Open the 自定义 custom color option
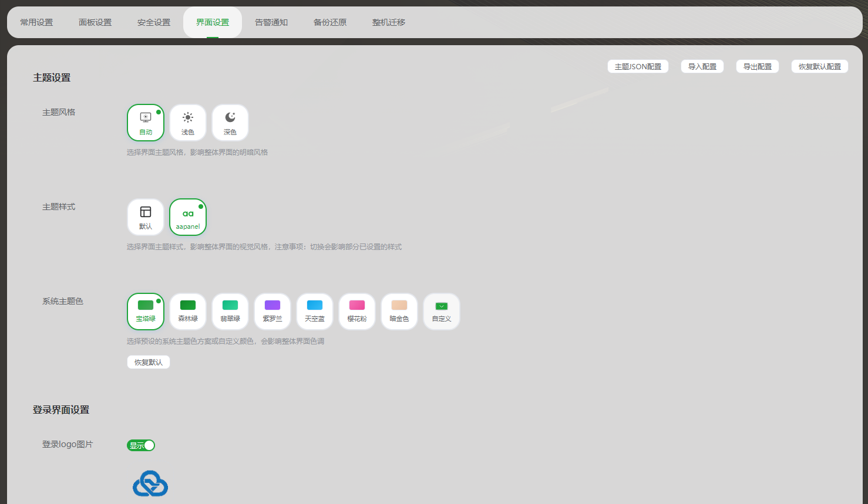 click(441, 311)
